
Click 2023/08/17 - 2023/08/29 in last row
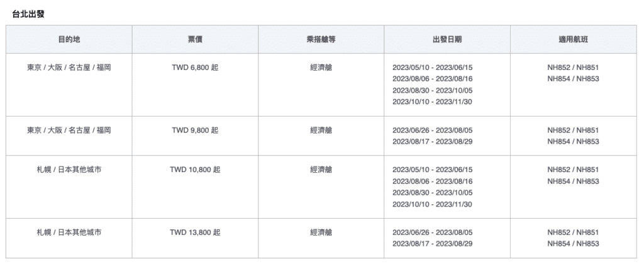433,244
